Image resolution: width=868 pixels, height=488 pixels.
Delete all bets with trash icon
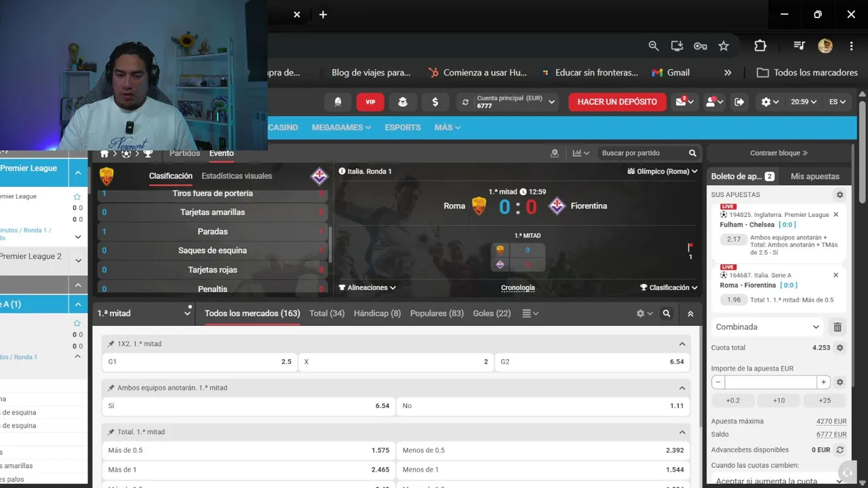[837, 327]
